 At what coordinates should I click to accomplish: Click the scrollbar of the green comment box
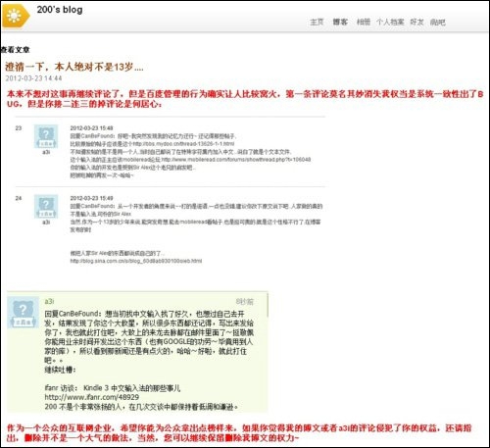click(x=268, y=305)
